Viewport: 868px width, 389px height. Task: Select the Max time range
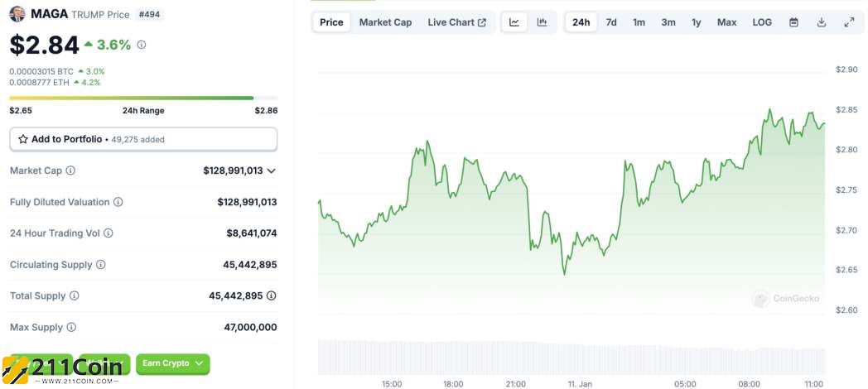pos(727,22)
